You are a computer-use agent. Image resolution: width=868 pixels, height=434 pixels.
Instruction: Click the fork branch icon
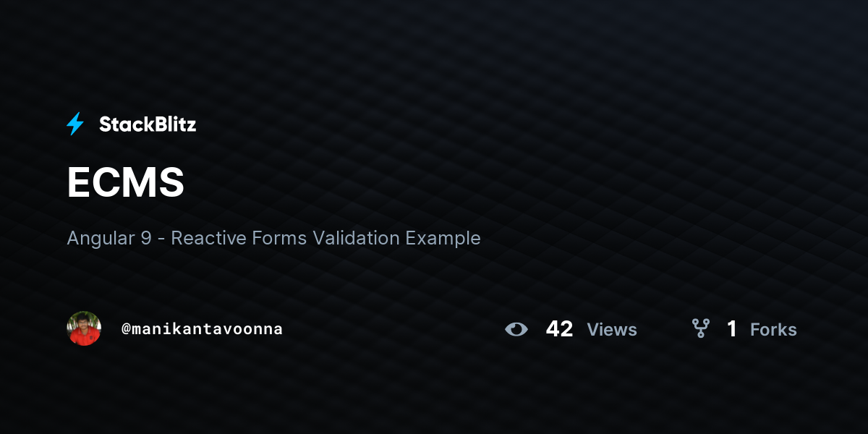[700, 329]
